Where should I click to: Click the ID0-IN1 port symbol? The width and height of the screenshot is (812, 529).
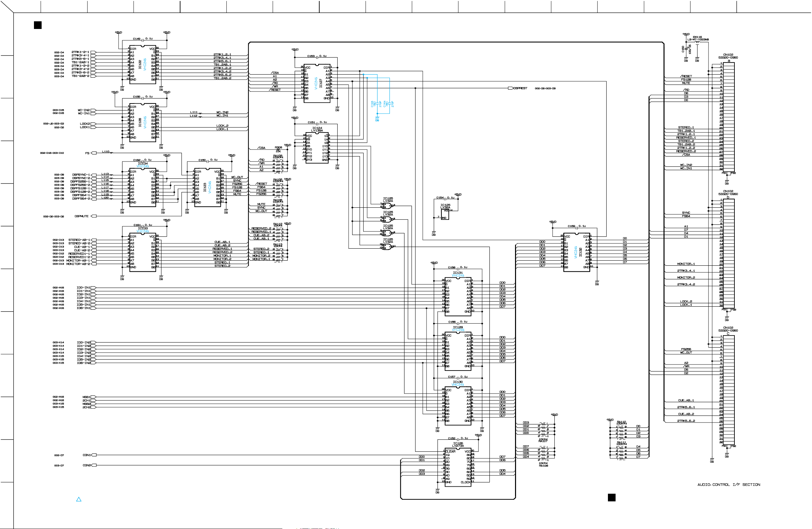[x=94, y=288]
